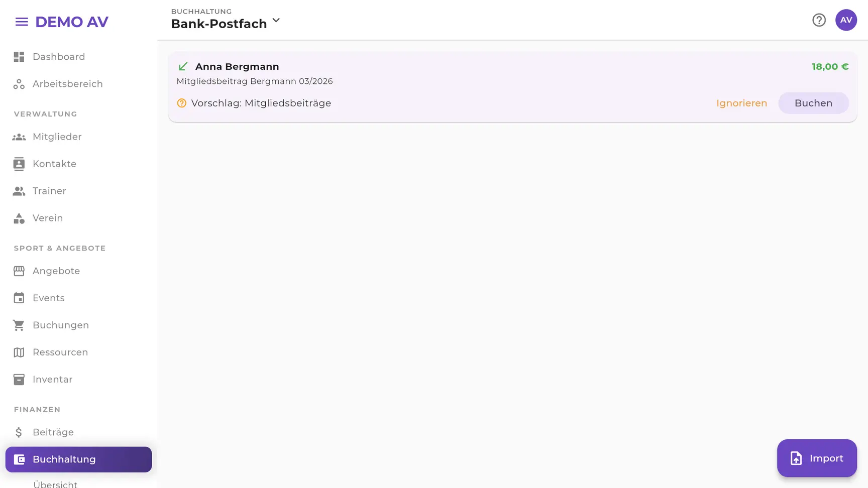Click the Inventar box icon
This screenshot has height=488, width=868.
click(19, 380)
